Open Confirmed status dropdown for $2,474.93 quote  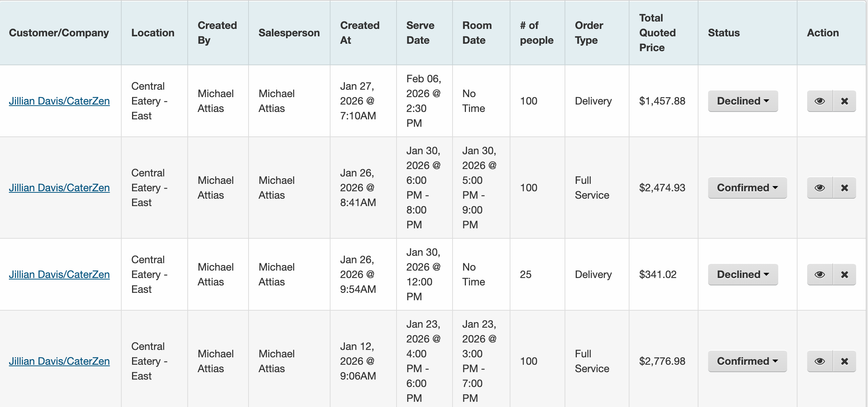tap(747, 188)
